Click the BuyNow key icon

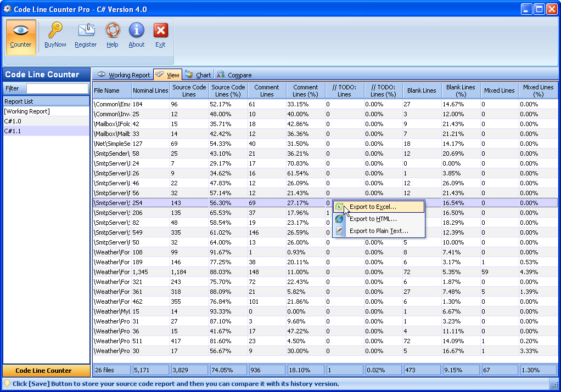tap(55, 30)
